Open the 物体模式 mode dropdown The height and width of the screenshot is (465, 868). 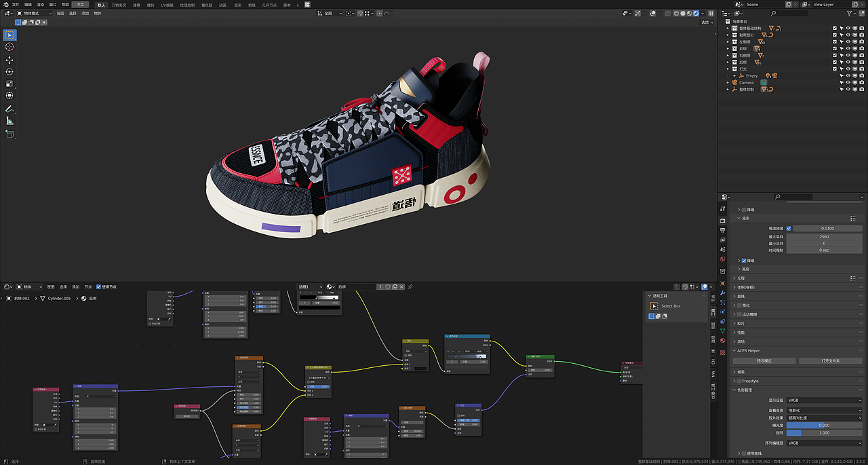[35, 13]
